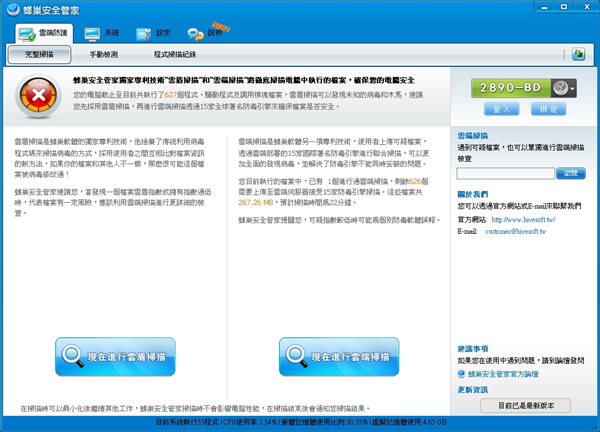Viewport: 600px width, 432px height.
Task: Open the 程式掃描紀錄 scan log sub-tab
Action: click(x=175, y=55)
